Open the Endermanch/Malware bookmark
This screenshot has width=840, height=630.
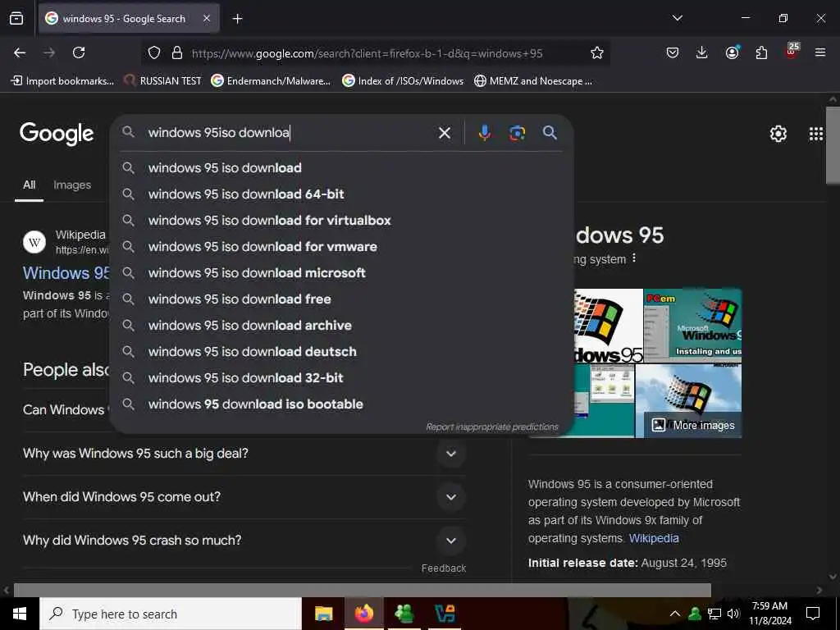coord(271,81)
